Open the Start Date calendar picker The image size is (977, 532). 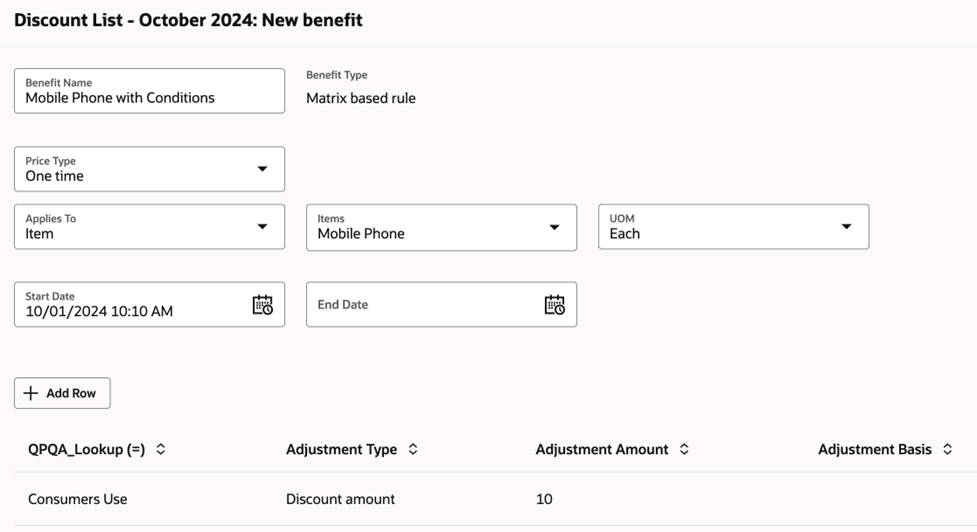(262, 305)
